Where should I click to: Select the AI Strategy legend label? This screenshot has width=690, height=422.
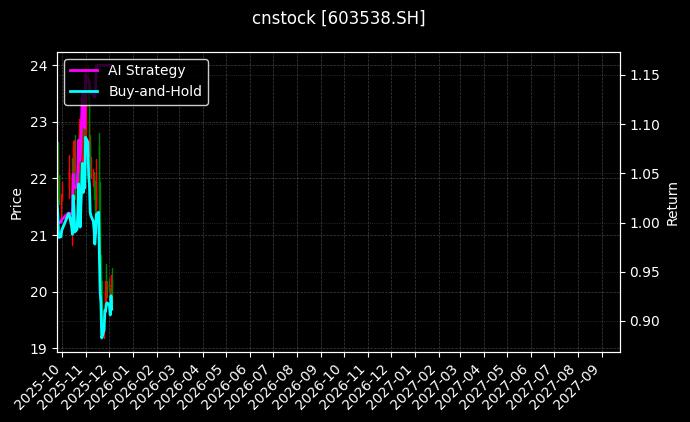(146, 70)
